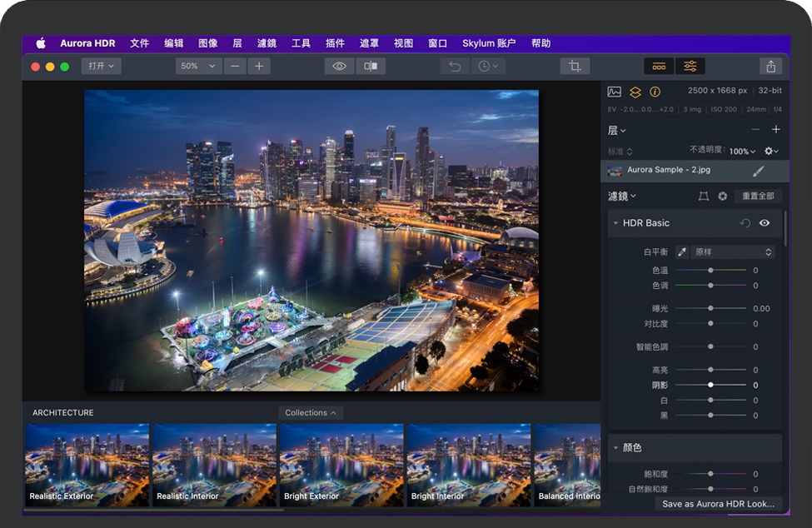Show the histogram panel icon

click(x=615, y=92)
